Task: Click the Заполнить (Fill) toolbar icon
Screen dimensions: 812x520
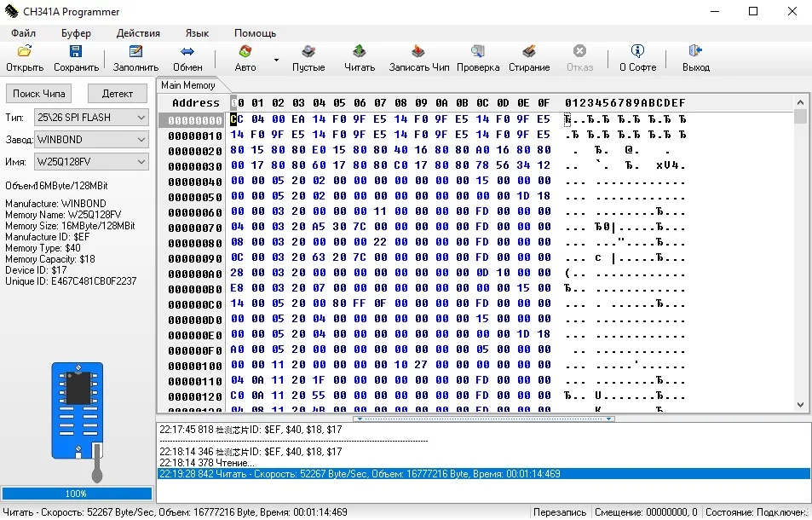Action: 135,51
